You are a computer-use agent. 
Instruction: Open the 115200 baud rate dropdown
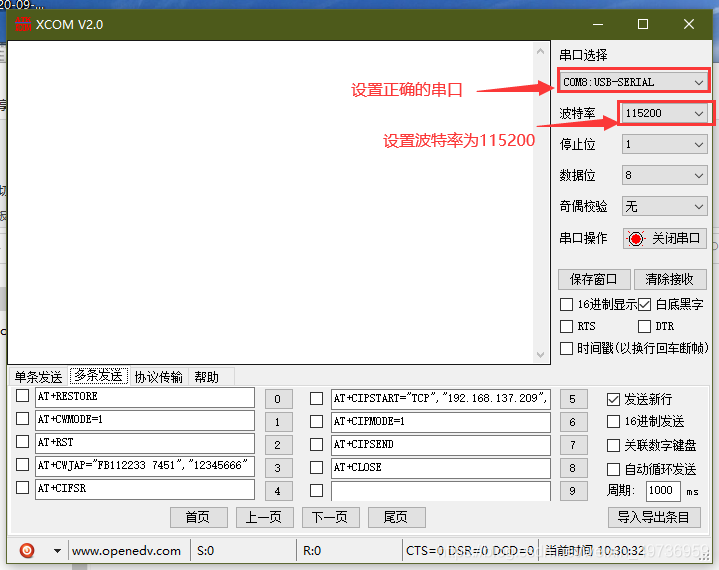664,113
